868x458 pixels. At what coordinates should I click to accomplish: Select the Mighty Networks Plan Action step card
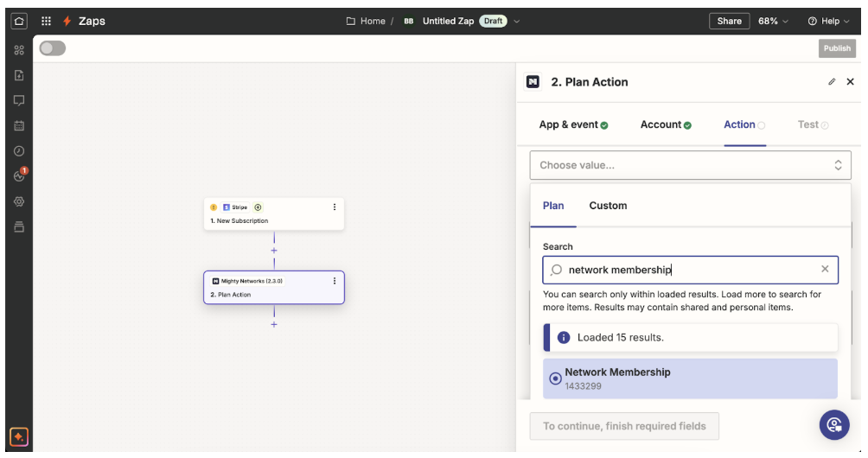coord(274,287)
